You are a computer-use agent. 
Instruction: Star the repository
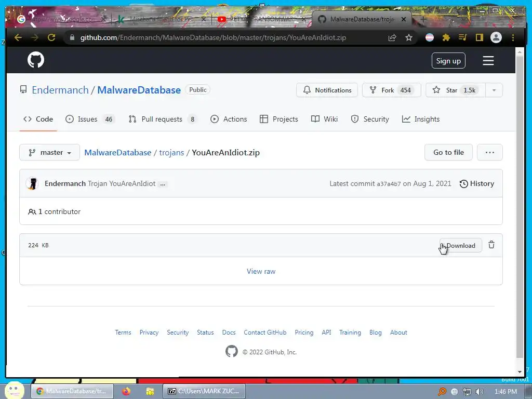pyautogui.click(x=456, y=90)
